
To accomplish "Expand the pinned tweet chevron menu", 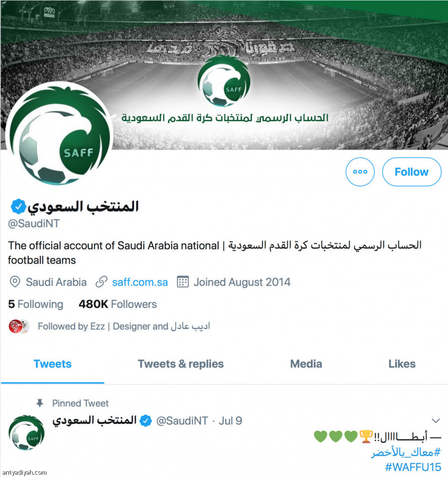I will point(436,421).
